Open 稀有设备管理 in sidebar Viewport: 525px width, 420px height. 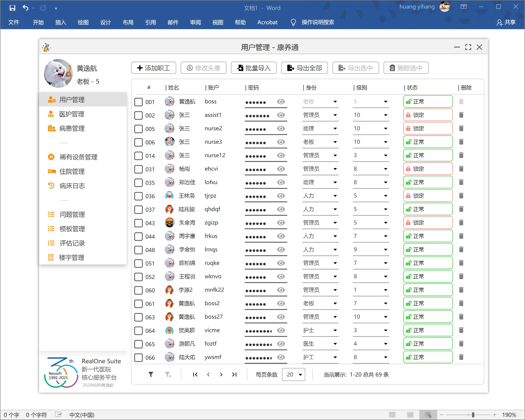[x=78, y=157]
